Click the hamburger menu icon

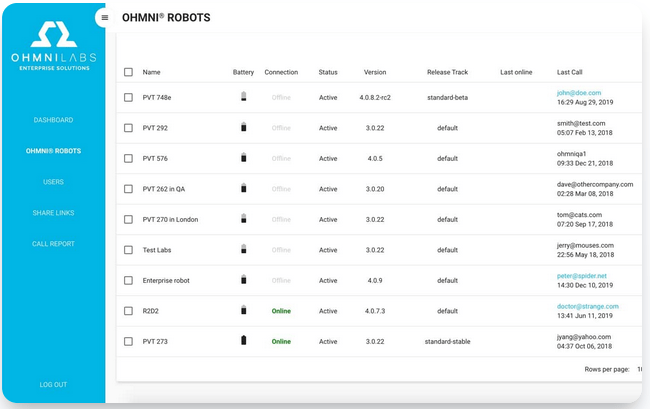(x=105, y=18)
